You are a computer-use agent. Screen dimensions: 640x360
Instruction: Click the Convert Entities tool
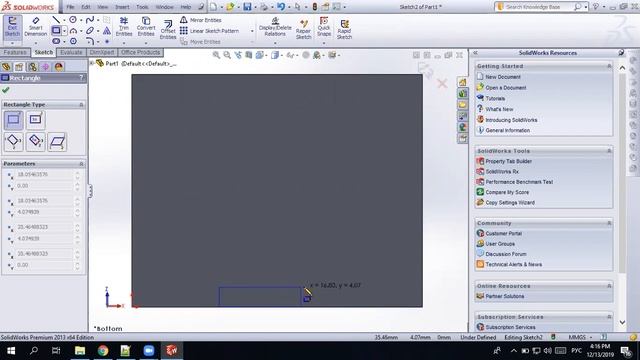pos(146,27)
